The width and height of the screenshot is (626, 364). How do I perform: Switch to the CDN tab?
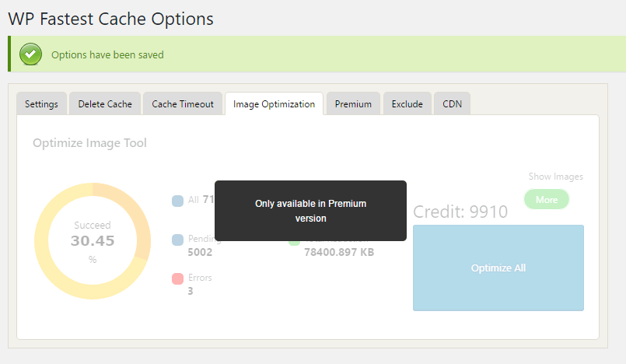coord(452,103)
